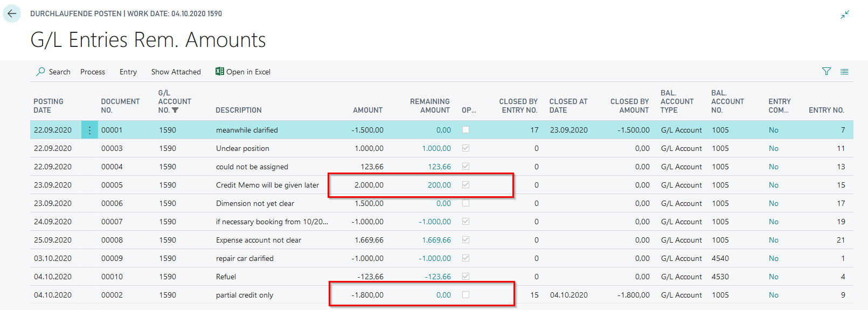This screenshot has width=868, height=310.
Task: Toggle Open checkbox for document 00001
Action: (466, 130)
